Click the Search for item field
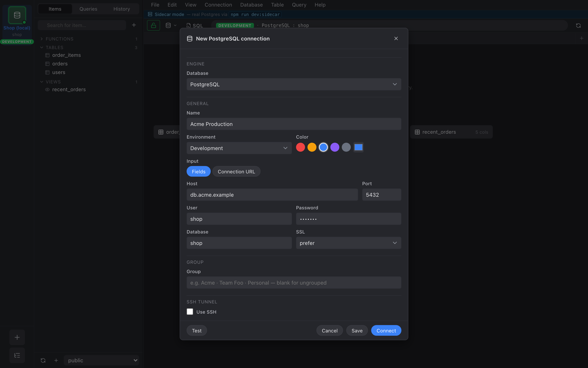This screenshot has width=588, height=368. tap(82, 25)
